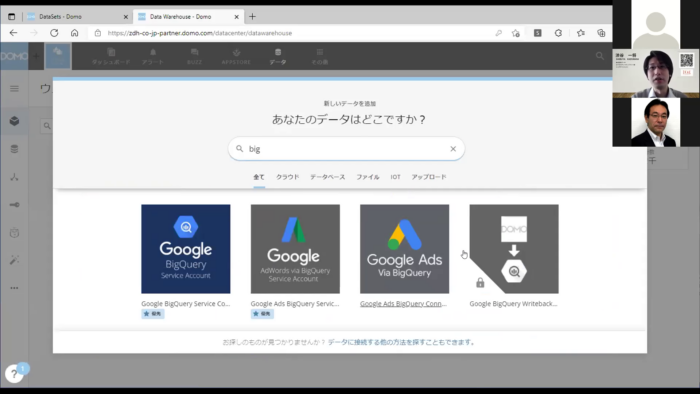Click the connector search field containing 'big'
This screenshot has width=700, height=394.
pos(346,149)
